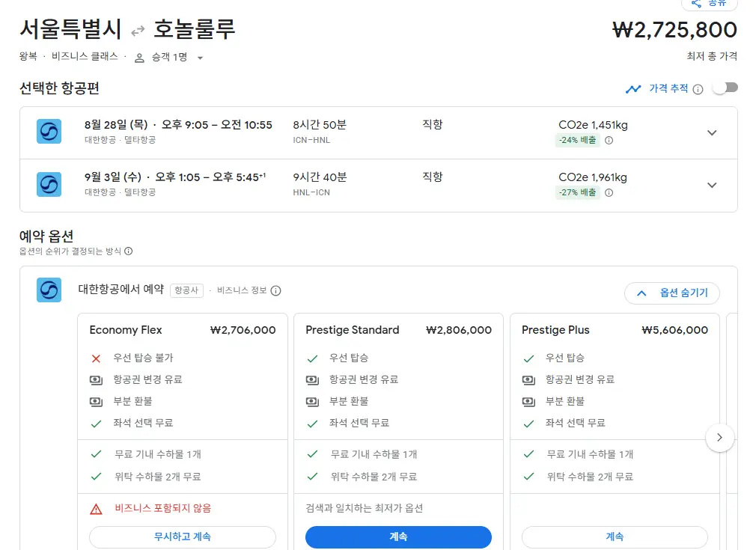756x550 pixels.
Task: Click the 무시하고 계속 button for Economy Flex
Action: pyautogui.click(x=182, y=537)
